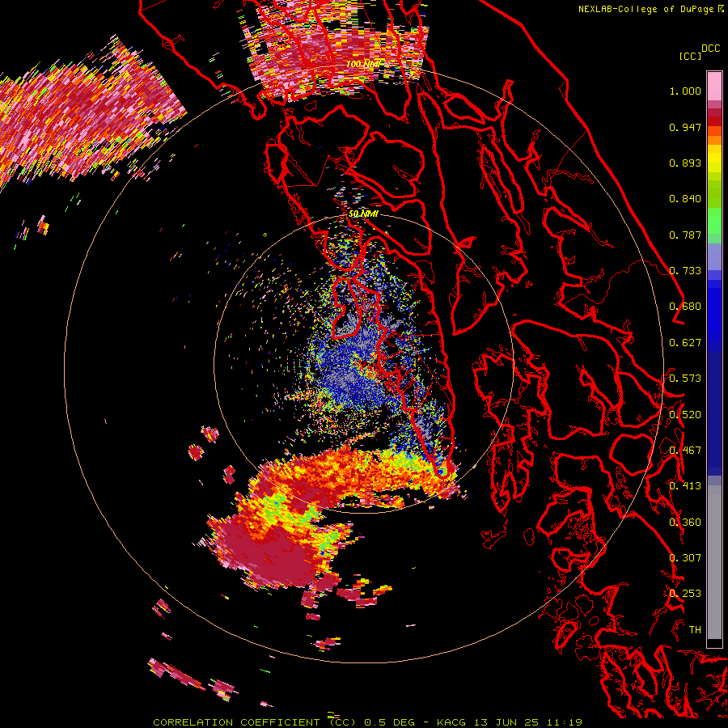The height and width of the screenshot is (728, 728).
Task: Click the DCC label above the color scale
Action: (x=711, y=49)
